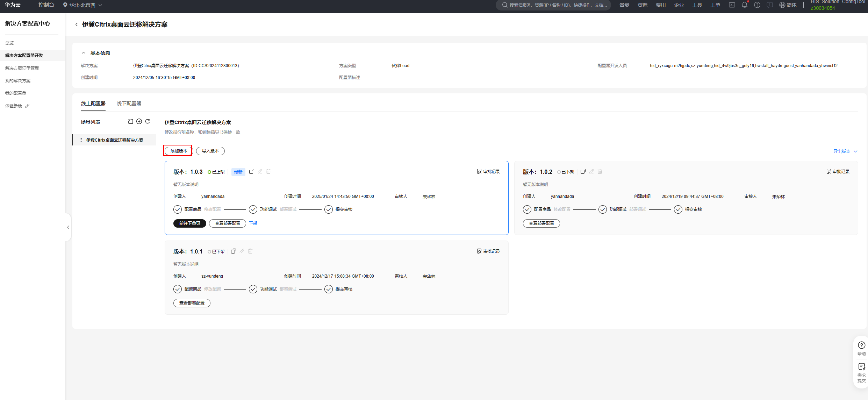Click 功能调试 check circle in version 1.0.2
This screenshot has width=868, height=400.
click(603, 209)
